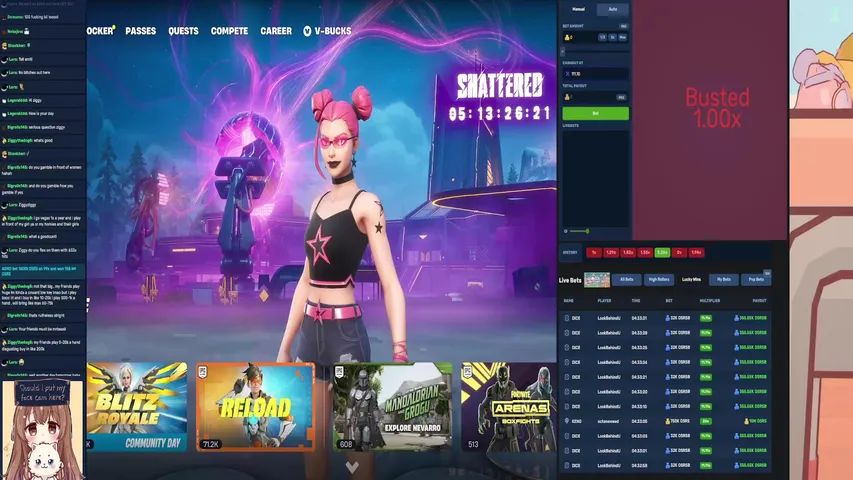Adjust the green slider below live bets
The height and width of the screenshot is (480, 853).
[580, 231]
